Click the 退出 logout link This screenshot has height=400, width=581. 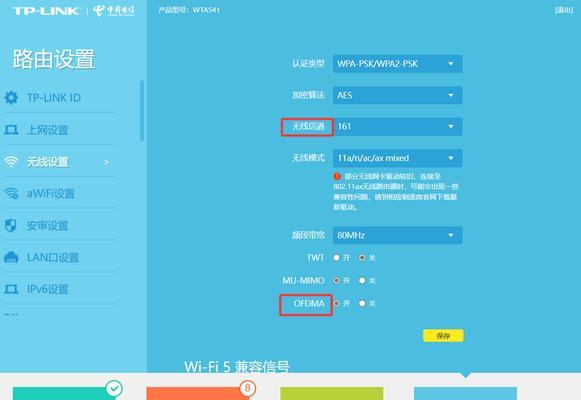[564, 10]
